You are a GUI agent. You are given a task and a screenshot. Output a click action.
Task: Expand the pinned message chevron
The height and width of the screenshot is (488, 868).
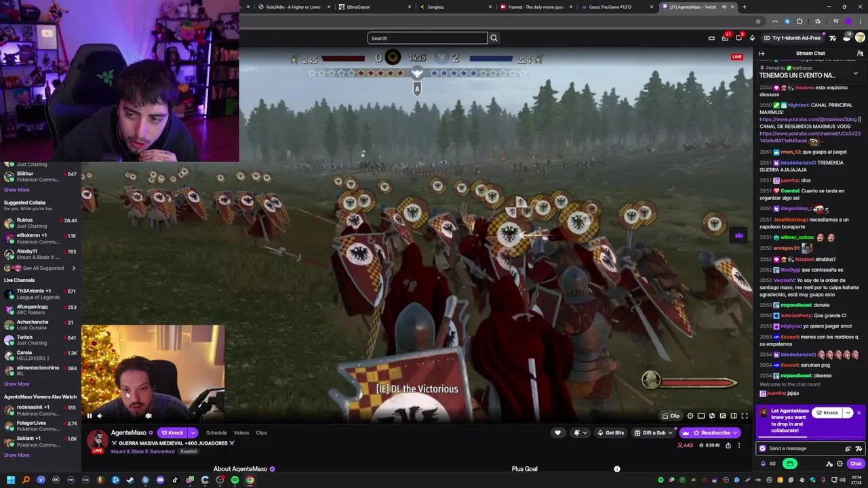855,73
